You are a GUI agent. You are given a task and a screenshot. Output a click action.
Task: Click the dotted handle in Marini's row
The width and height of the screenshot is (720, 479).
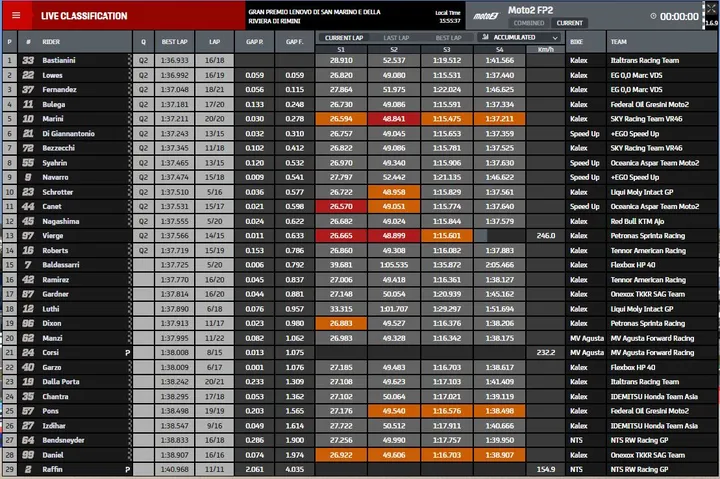point(129,119)
